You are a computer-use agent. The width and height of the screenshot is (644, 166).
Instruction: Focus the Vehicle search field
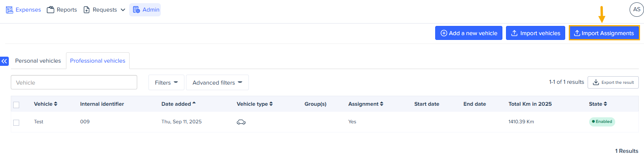coord(74,83)
